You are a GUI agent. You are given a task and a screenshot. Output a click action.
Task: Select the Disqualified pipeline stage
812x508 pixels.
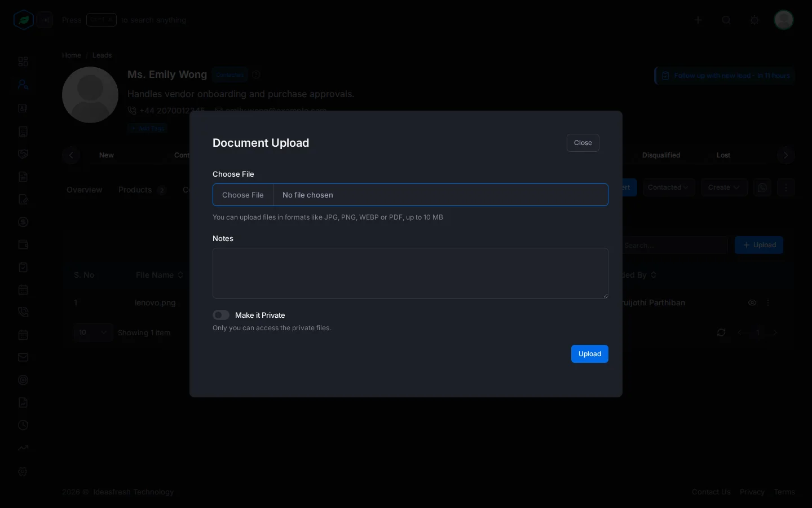pyautogui.click(x=661, y=155)
